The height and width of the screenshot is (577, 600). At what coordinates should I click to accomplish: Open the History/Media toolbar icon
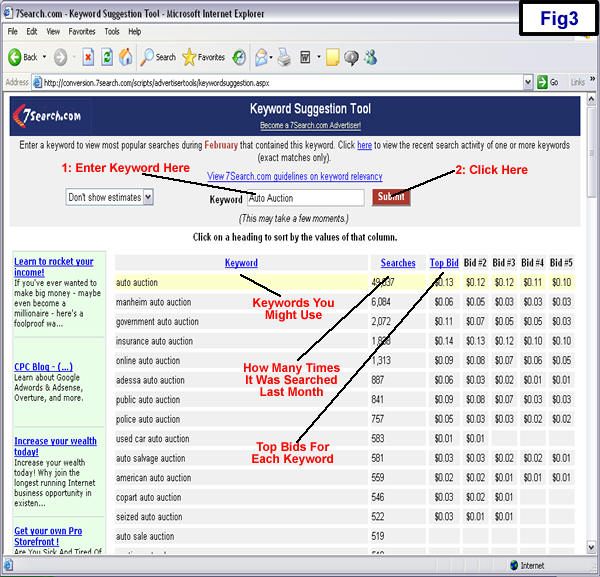(x=240, y=57)
